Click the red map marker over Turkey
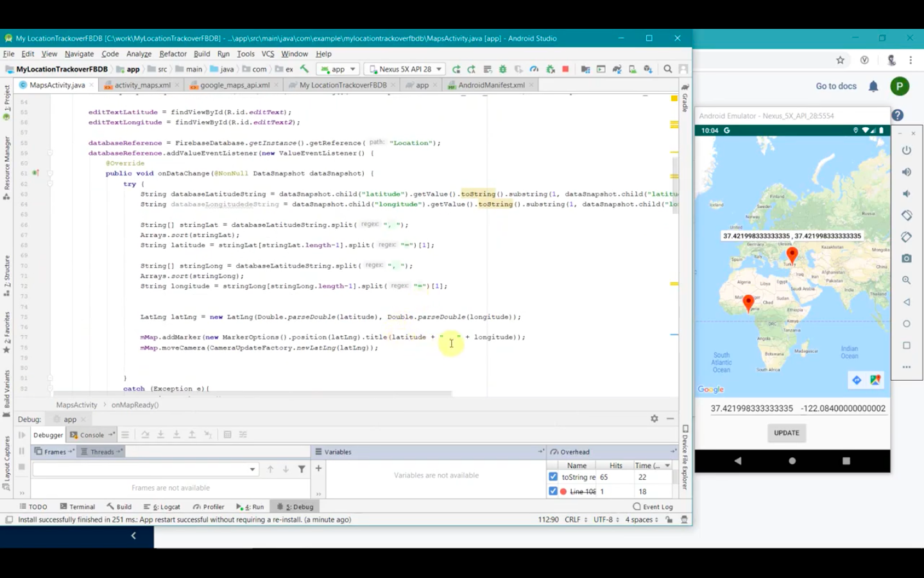Screen dimensions: 924x578 pos(792,256)
